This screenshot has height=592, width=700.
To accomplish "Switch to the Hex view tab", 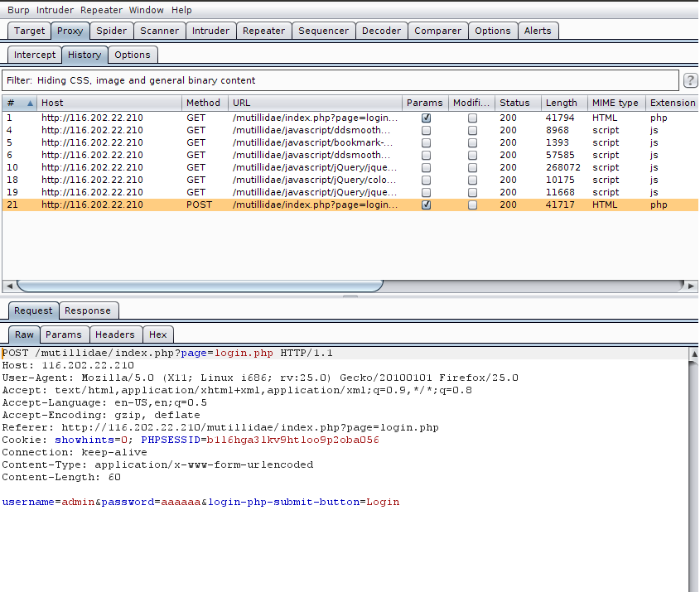I will pos(158,335).
